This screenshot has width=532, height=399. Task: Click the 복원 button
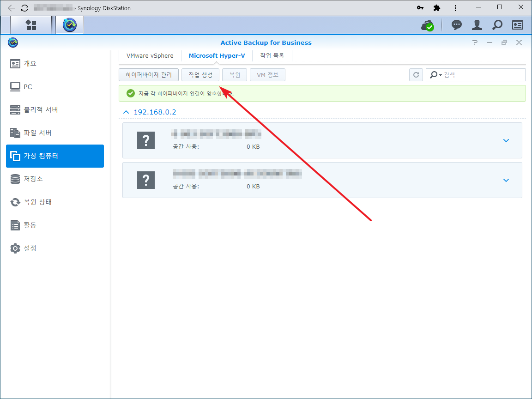[x=235, y=75]
